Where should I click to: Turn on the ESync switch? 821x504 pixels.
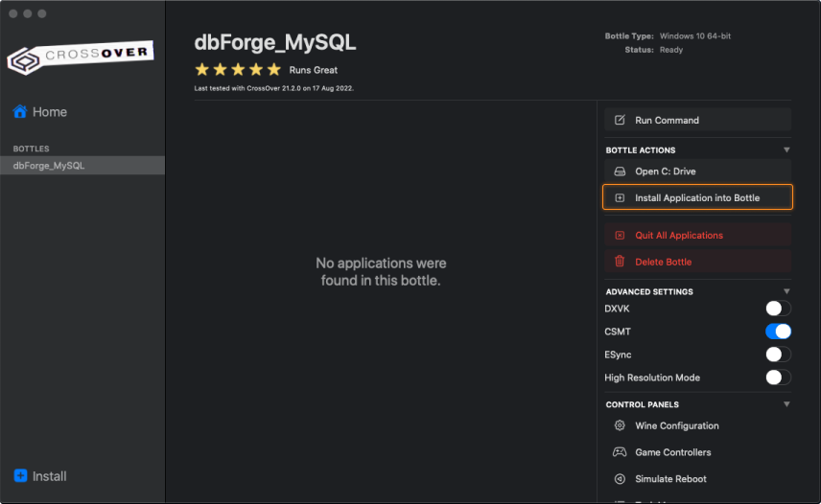(778, 355)
